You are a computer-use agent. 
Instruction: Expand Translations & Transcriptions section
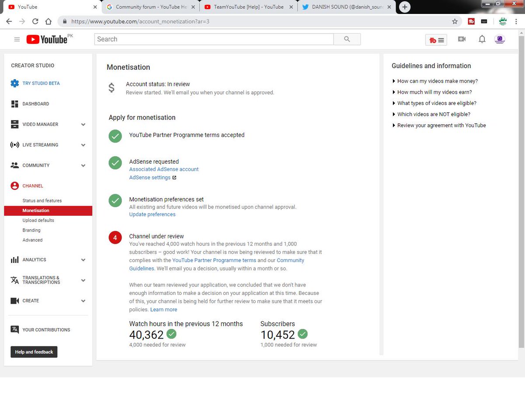(83, 280)
